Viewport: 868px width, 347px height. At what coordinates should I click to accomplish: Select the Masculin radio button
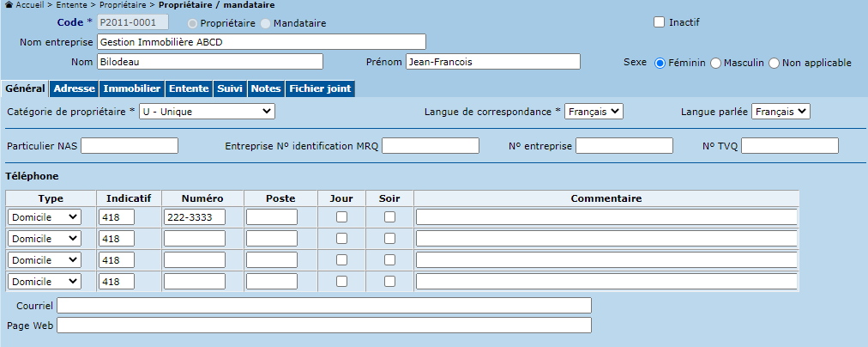(716, 63)
